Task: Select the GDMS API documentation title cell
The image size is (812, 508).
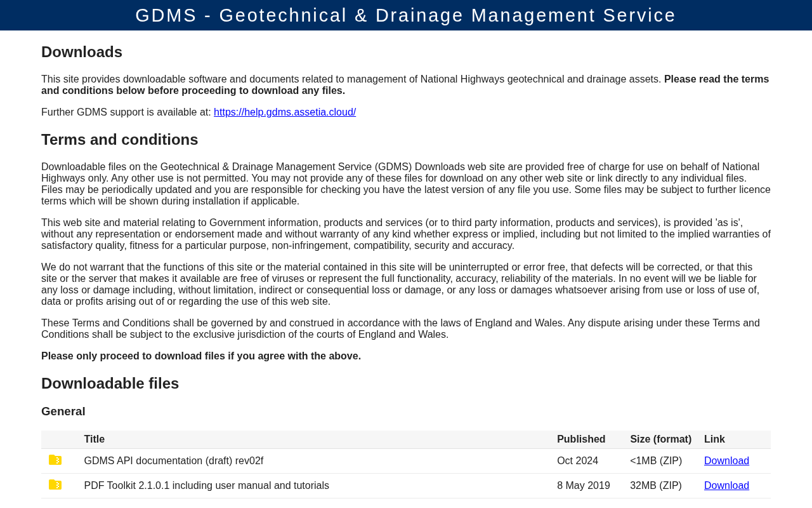Action: (174, 461)
